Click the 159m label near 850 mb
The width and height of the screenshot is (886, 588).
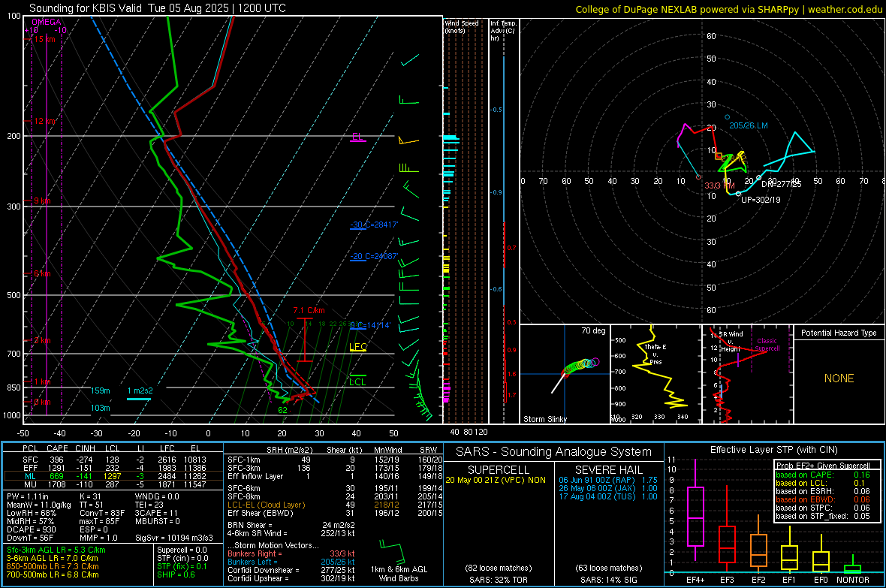pyautogui.click(x=101, y=390)
